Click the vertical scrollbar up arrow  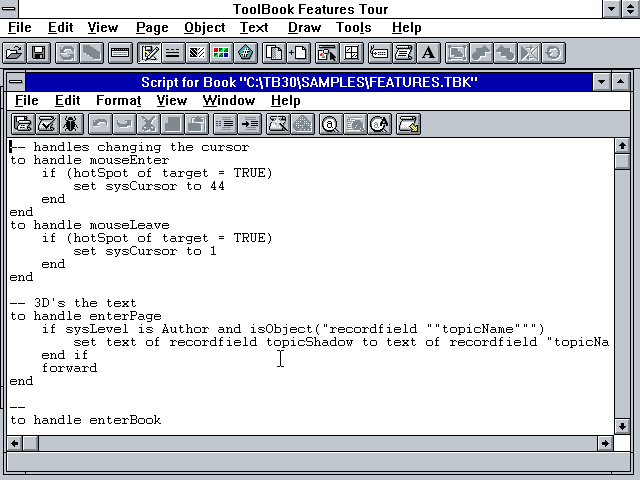(x=623, y=146)
